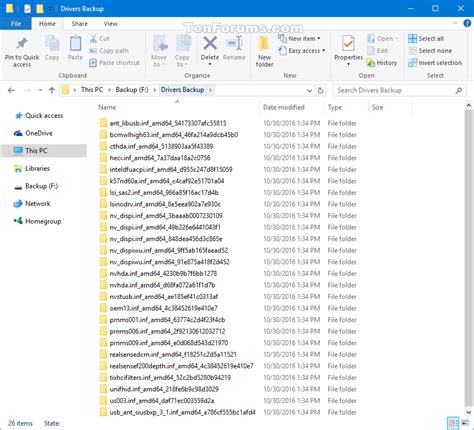Sort by the Name column header
This screenshot has height=430, width=474.
click(178, 107)
